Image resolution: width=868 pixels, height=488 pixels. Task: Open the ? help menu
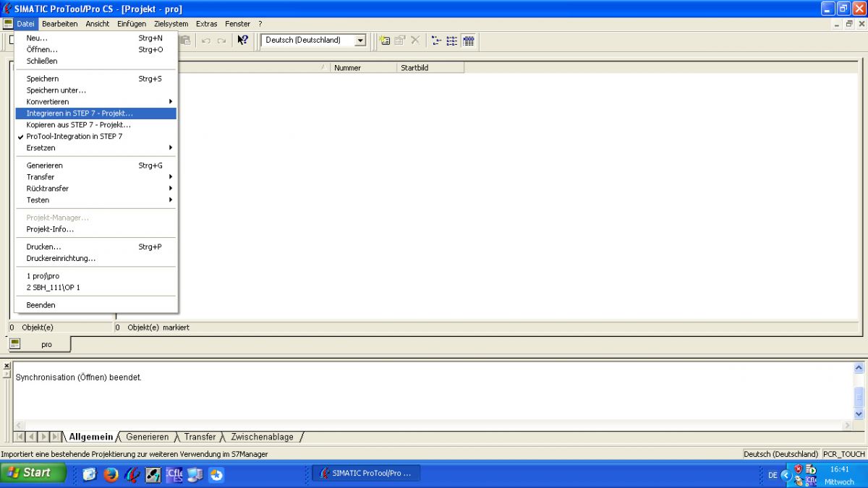click(x=260, y=24)
